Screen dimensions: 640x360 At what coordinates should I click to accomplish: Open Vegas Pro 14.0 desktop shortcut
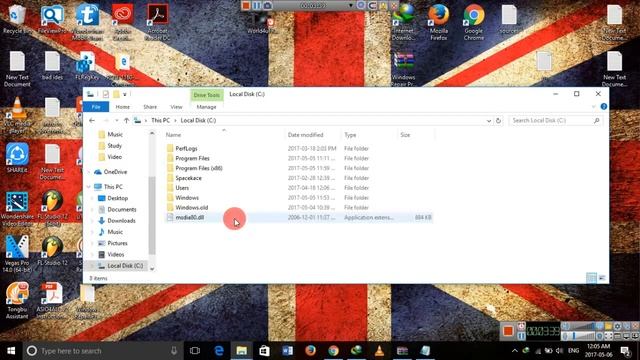click(x=17, y=254)
